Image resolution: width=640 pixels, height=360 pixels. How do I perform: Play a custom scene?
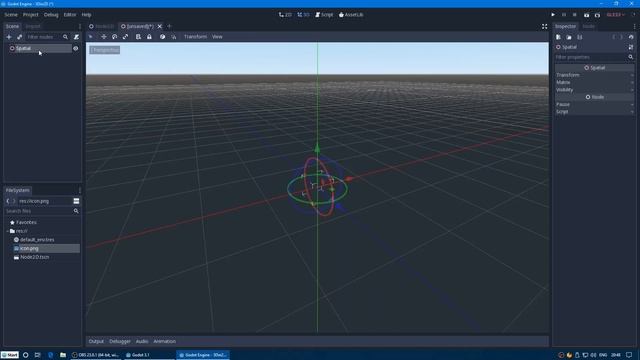(x=597, y=15)
